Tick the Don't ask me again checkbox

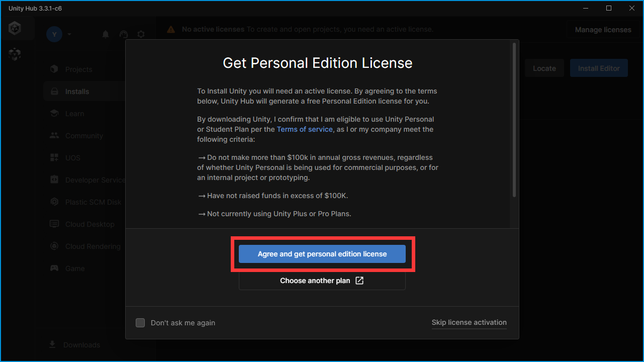point(140,323)
